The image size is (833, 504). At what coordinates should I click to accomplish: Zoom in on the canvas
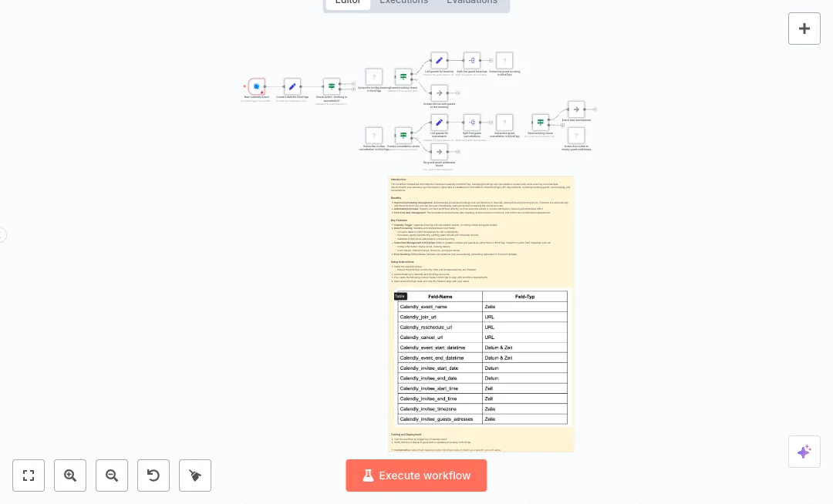click(70, 475)
